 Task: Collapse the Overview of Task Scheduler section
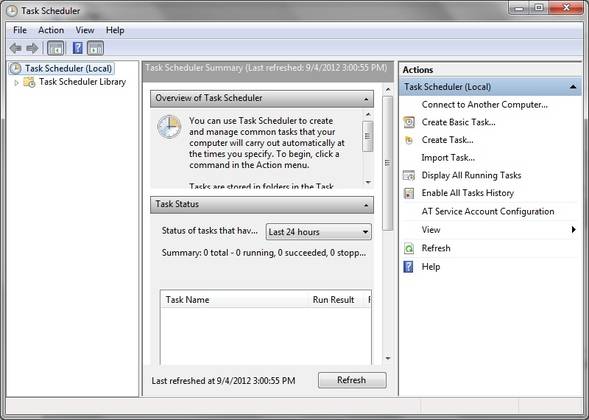[x=366, y=99]
